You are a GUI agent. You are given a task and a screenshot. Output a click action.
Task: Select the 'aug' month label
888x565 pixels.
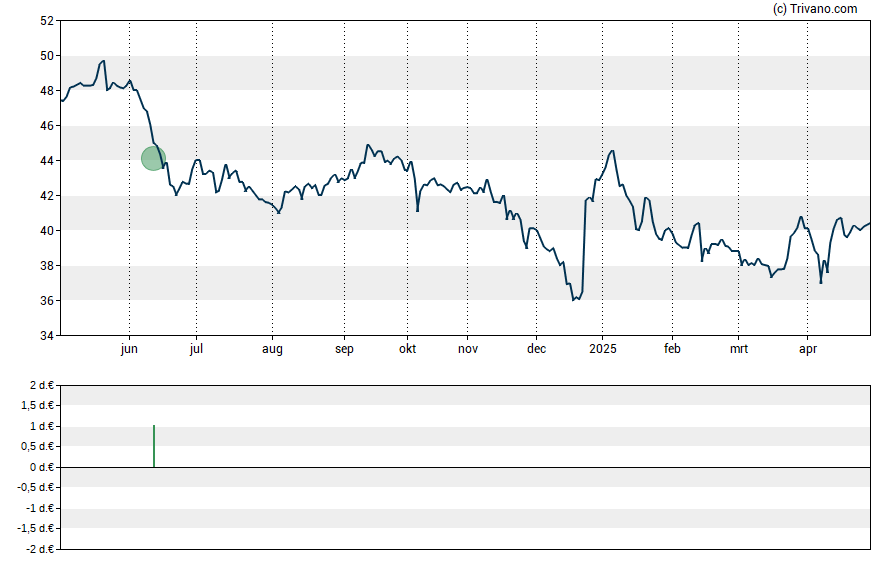[x=272, y=349]
